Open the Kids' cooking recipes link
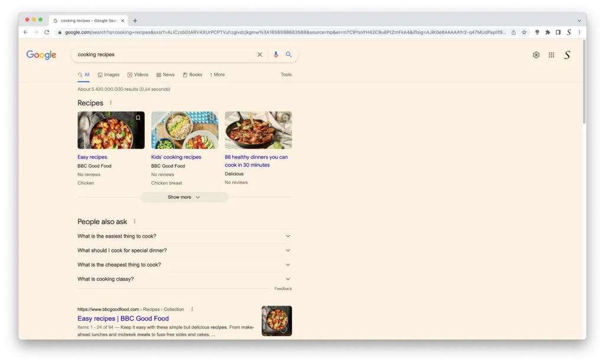605x364 pixels. 176,157
